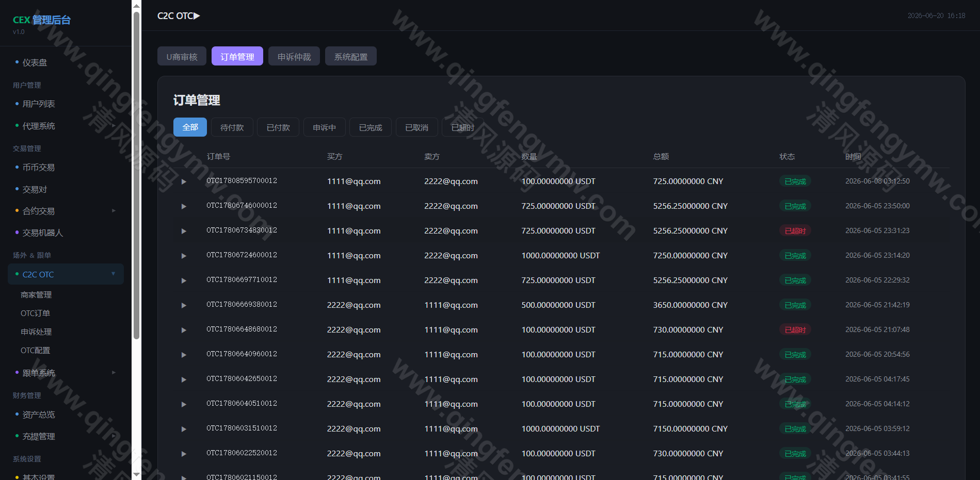Click the 卖方 column header
This screenshot has width=980, height=480.
coord(432,156)
